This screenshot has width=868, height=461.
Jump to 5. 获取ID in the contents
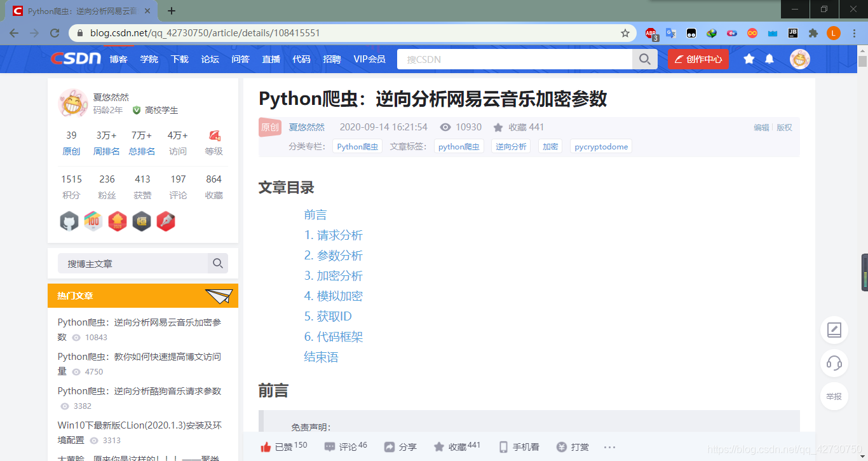(328, 317)
